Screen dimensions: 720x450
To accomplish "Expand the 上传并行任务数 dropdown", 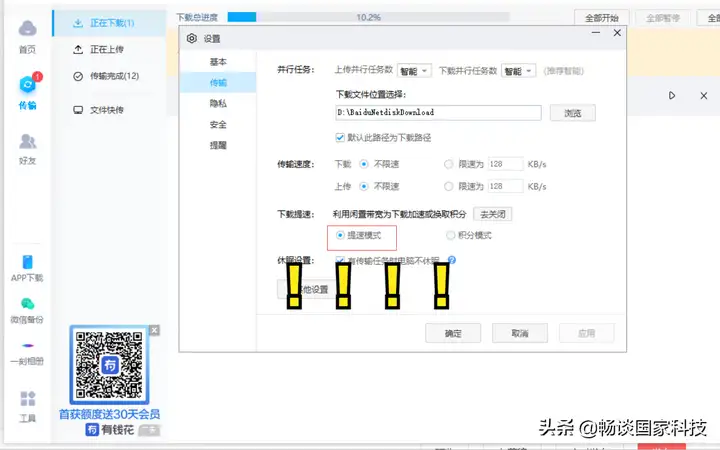I will point(414,71).
